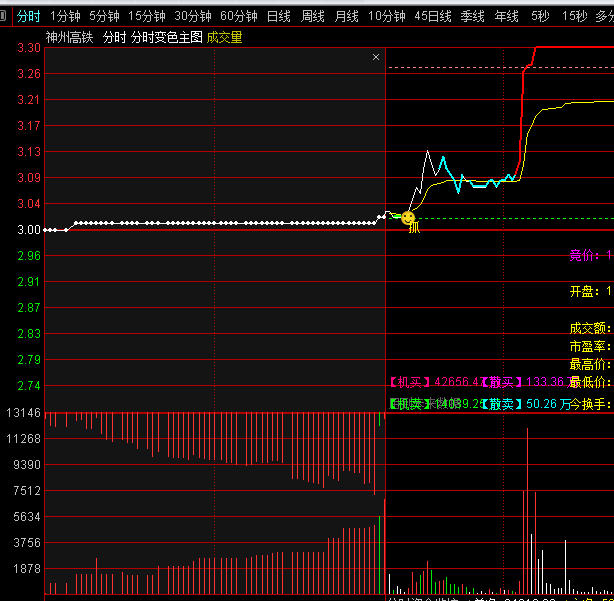Switch to 周线 weekly chart
This screenshot has height=601, width=614.
[x=313, y=16]
